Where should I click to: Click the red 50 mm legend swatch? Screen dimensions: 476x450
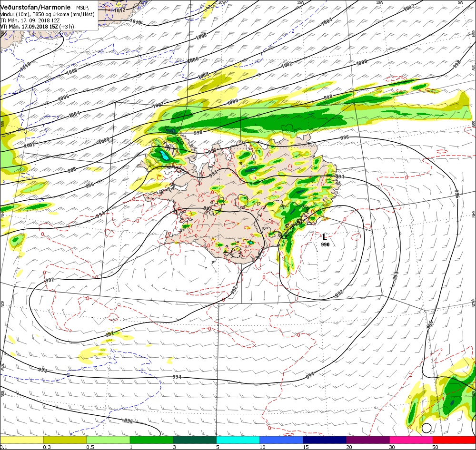point(454,440)
